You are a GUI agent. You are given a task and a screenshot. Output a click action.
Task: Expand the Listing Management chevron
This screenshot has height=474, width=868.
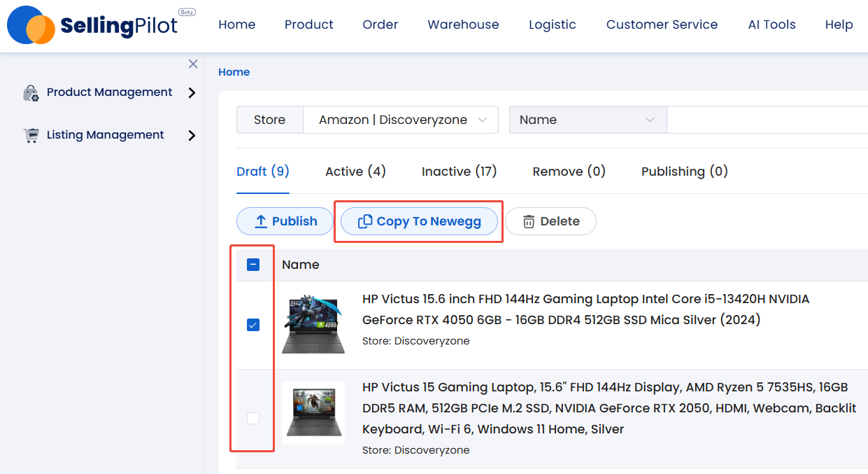192,135
